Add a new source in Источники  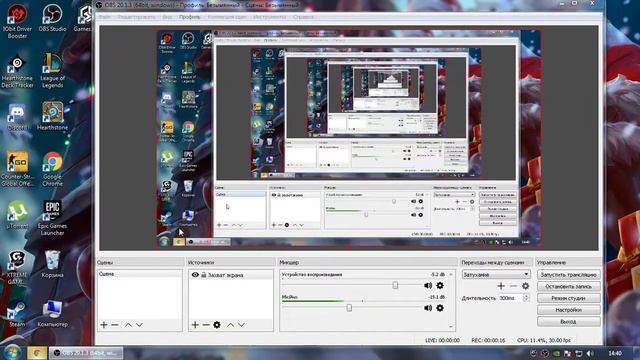pos(195,325)
